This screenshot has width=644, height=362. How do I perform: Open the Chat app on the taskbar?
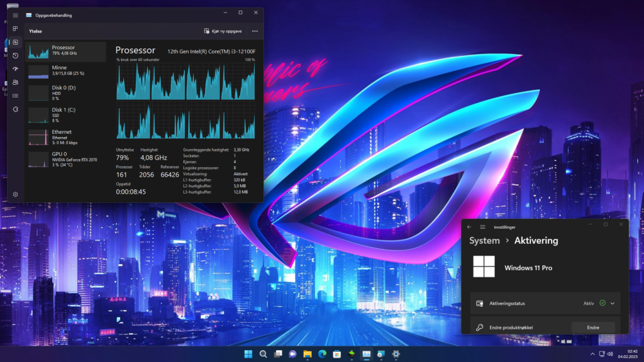click(293, 354)
